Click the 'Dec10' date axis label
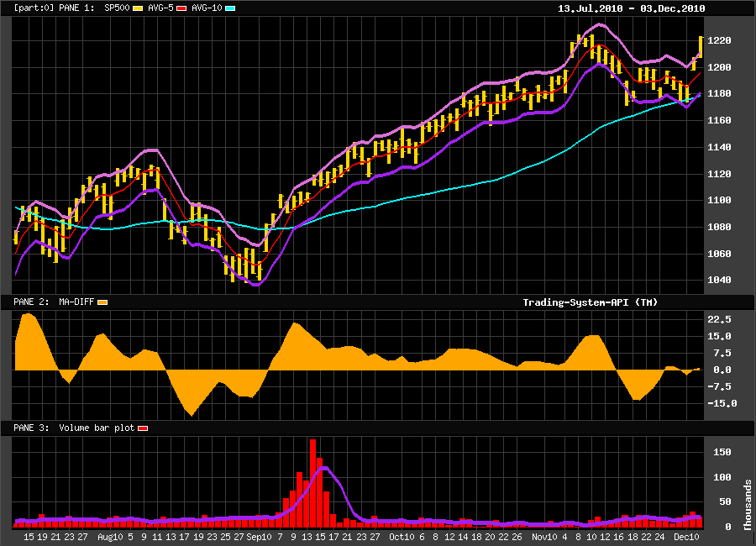This screenshot has width=756, height=546. point(686,537)
